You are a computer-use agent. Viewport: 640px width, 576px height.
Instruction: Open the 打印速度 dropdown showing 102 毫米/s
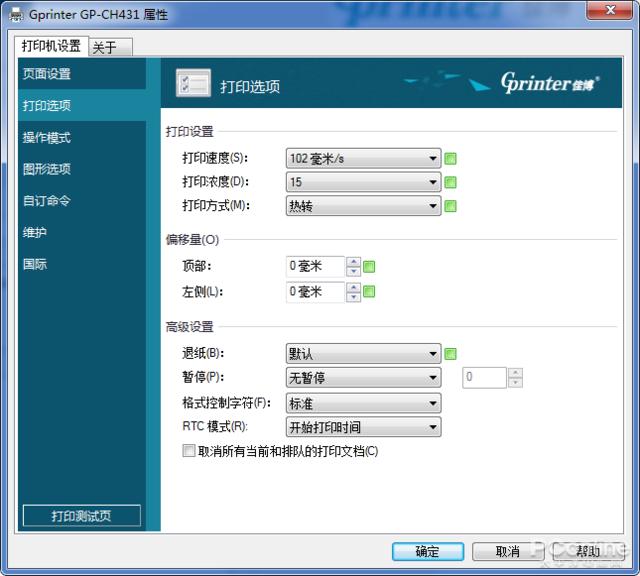tap(363, 158)
